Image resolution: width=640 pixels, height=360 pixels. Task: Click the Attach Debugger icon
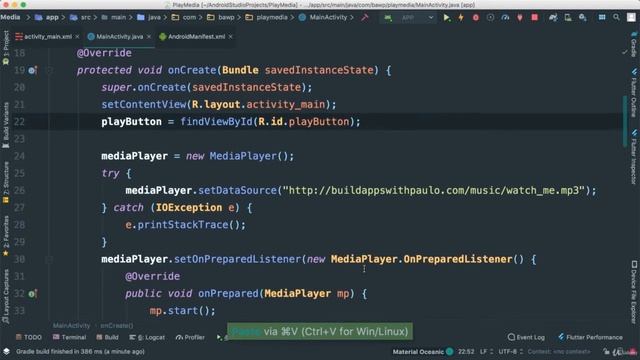click(520, 18)
